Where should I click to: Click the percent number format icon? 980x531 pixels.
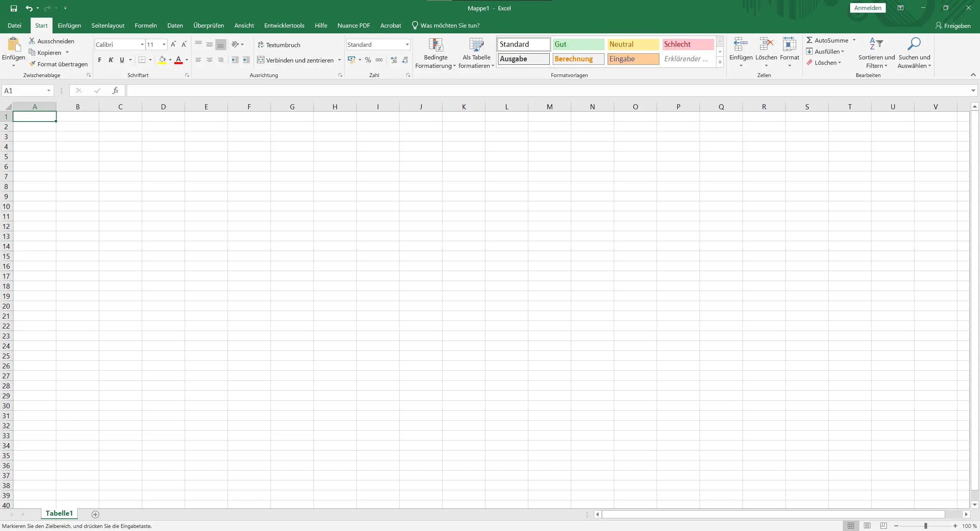click(x=368, y=60)
